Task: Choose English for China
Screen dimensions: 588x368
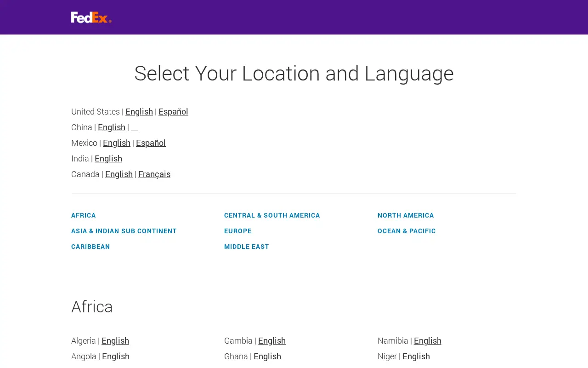Action: pyautogui.click(x=112, y=127)
